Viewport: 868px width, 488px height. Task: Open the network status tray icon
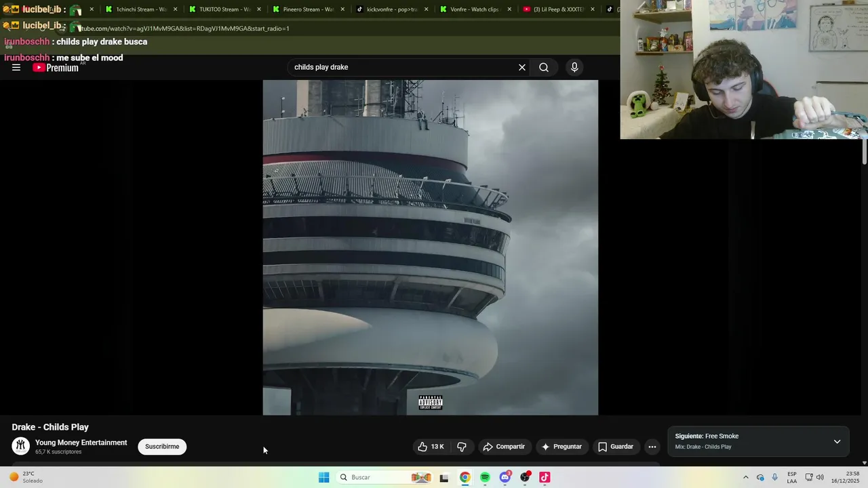click(x=809, y=477)
